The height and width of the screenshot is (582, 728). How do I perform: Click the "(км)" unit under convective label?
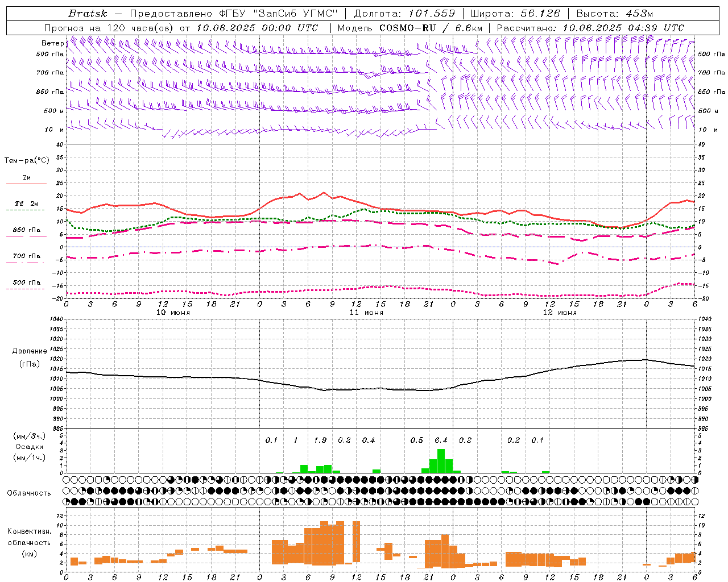coord(30,554)
